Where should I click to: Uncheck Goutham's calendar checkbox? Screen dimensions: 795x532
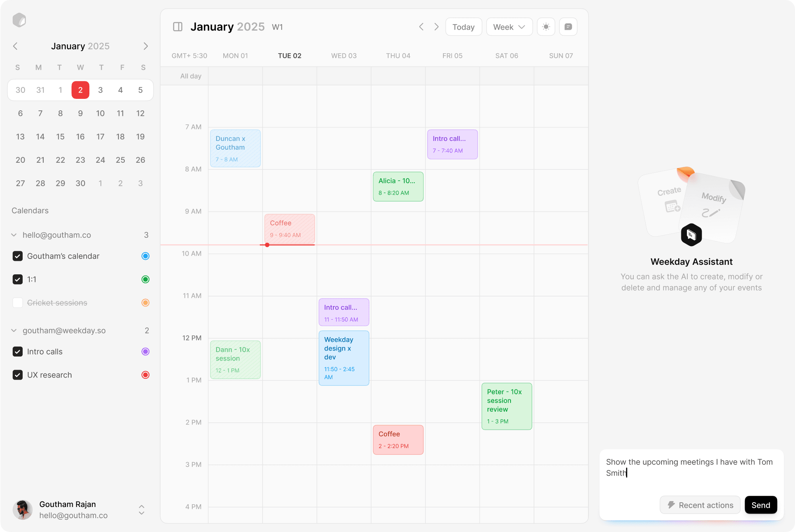coord(17,256)
